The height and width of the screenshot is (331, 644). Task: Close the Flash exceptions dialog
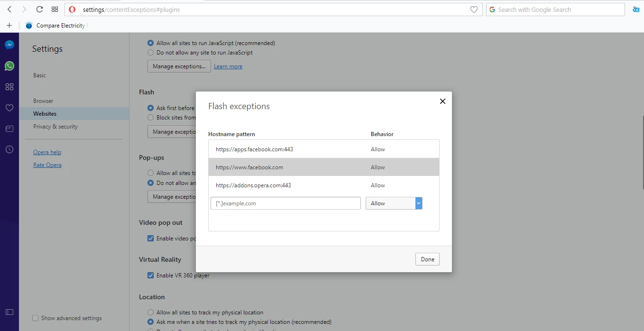tap(442, 101)
